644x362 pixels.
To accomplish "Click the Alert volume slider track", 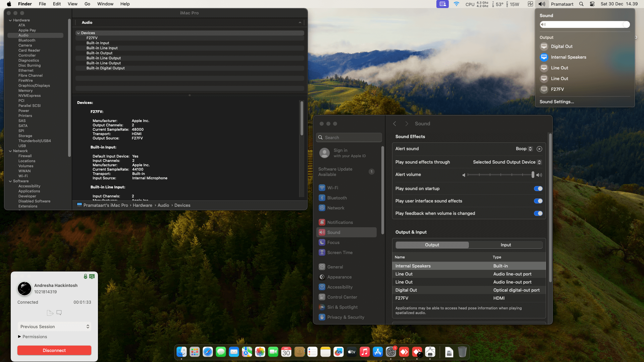I will tap(500, 175).
